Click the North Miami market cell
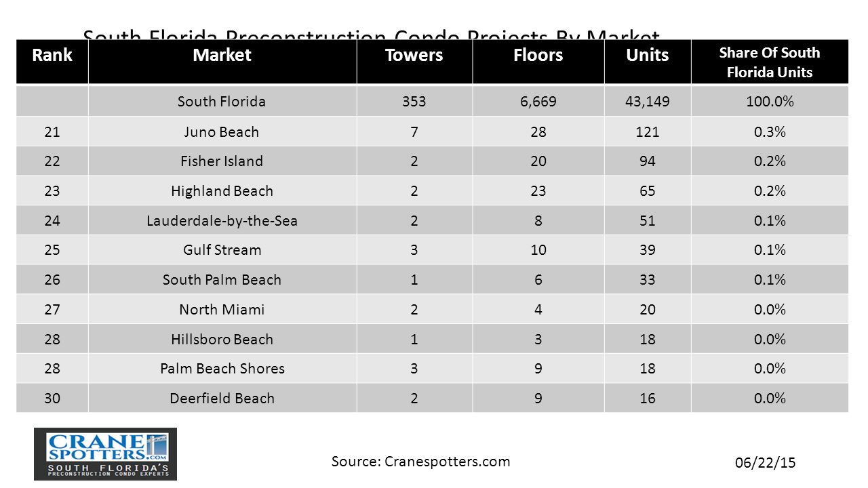868x488 pixels. [222, 309]
